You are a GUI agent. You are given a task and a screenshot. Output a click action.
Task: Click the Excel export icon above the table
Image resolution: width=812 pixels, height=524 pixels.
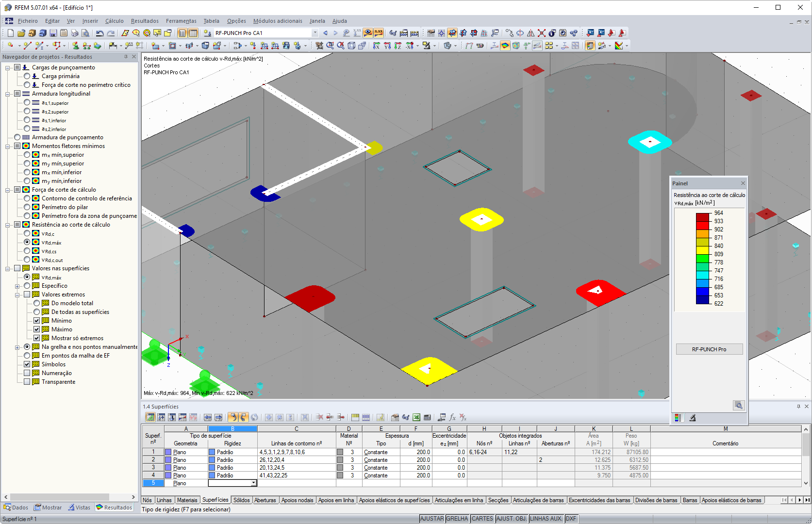point(416,417)
